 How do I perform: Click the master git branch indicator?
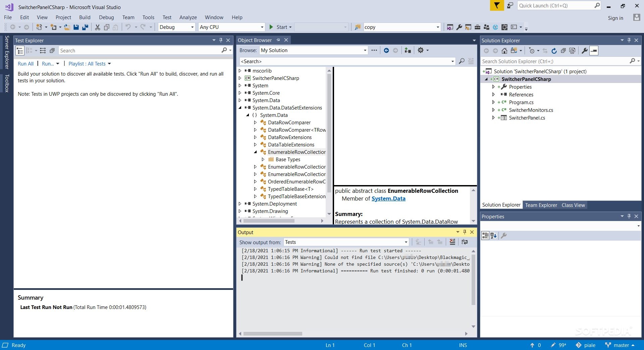coord(620,345)
